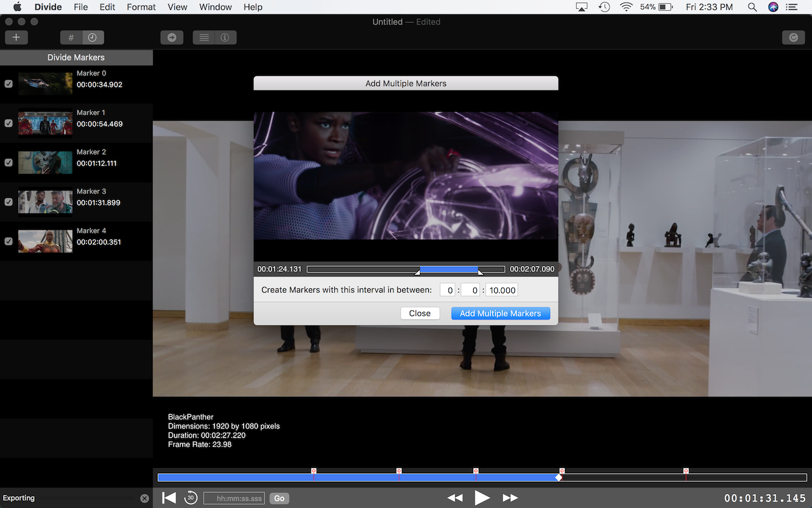Click the hours interval field
Screen dimensions: 812x508
(448, 290)
